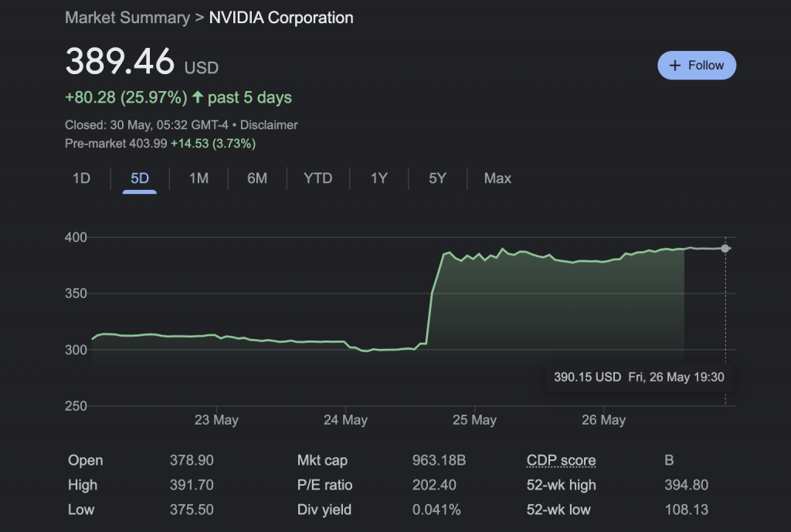
Task: Click the USD currency label
Action: click(x=202, y=68)
